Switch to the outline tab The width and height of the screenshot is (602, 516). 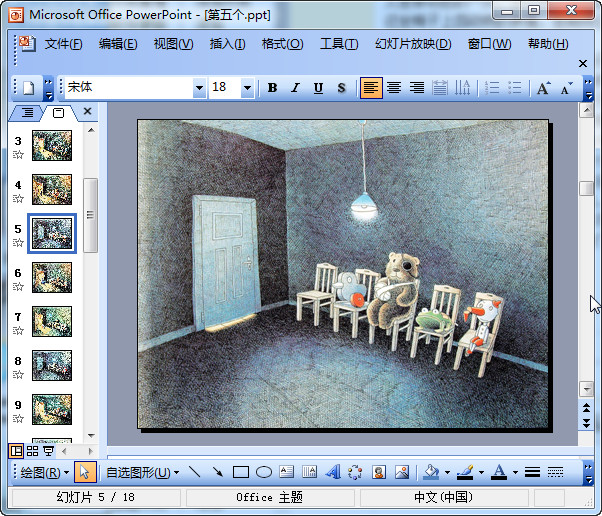[27, 112]
